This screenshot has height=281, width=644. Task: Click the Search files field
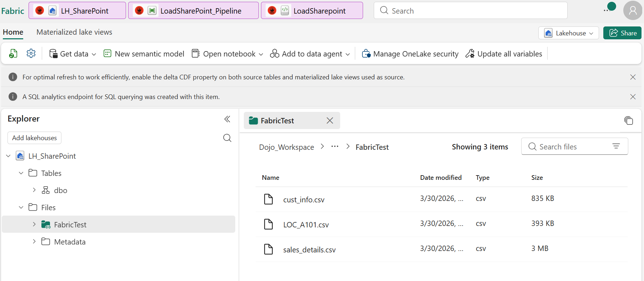[x=574, y=147]
